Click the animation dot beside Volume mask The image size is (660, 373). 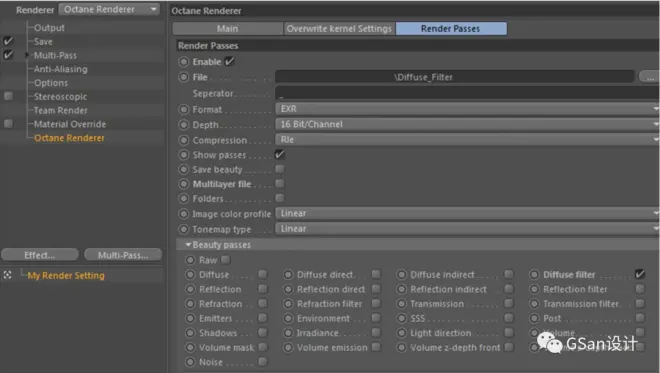click(190, 348)
